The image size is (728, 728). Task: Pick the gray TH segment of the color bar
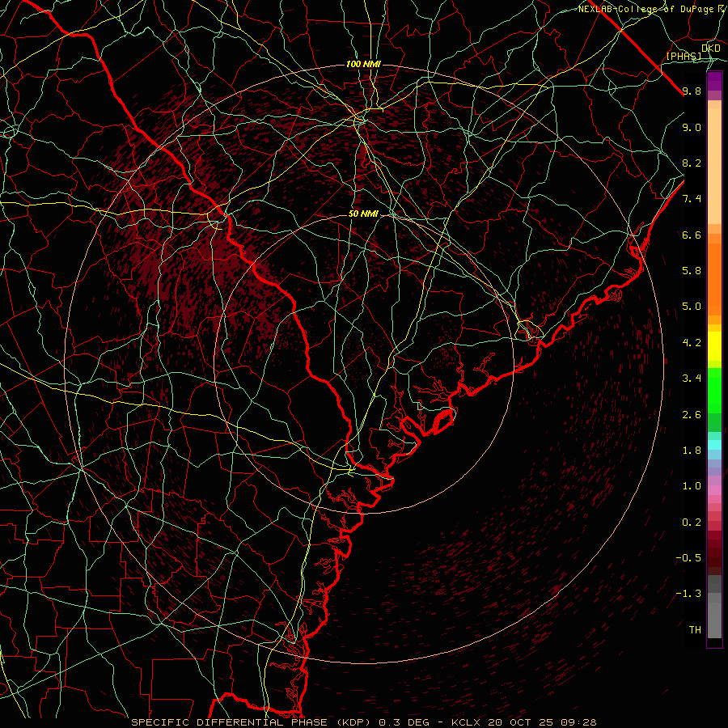(714, 620)
